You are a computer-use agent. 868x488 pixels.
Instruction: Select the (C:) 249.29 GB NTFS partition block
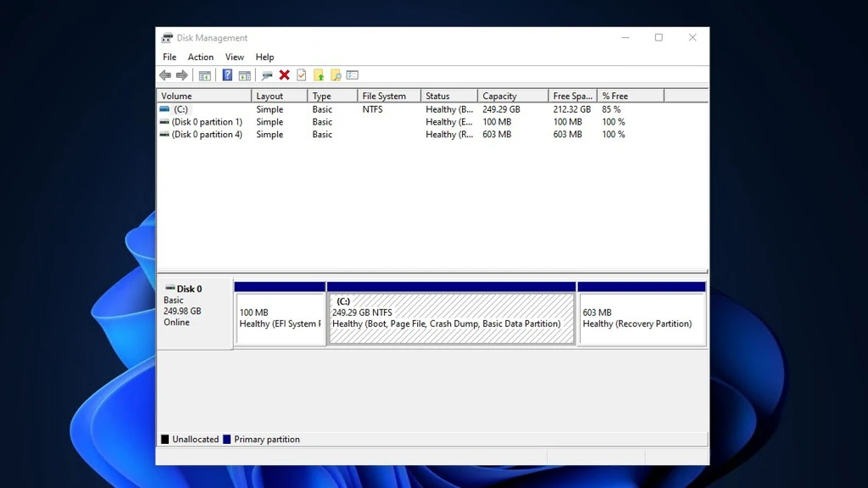451,314
